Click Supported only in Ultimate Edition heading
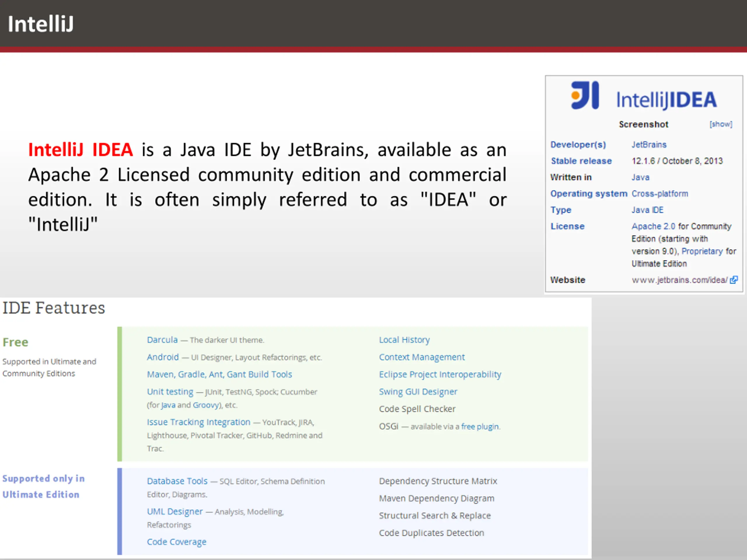The height and width of the screenshot is (560, 747). point(43,487)
